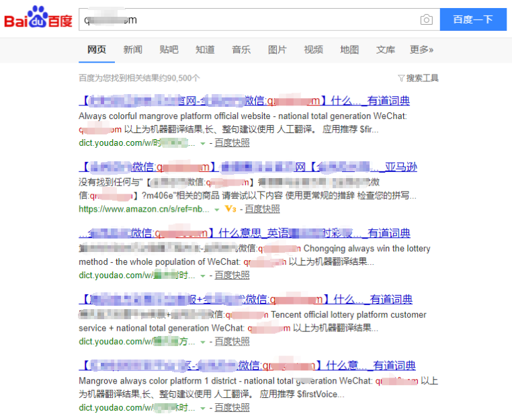512x420 pixels.
Task: Switch to the 贴吧 tab
Action: click(x=169, y=50)
